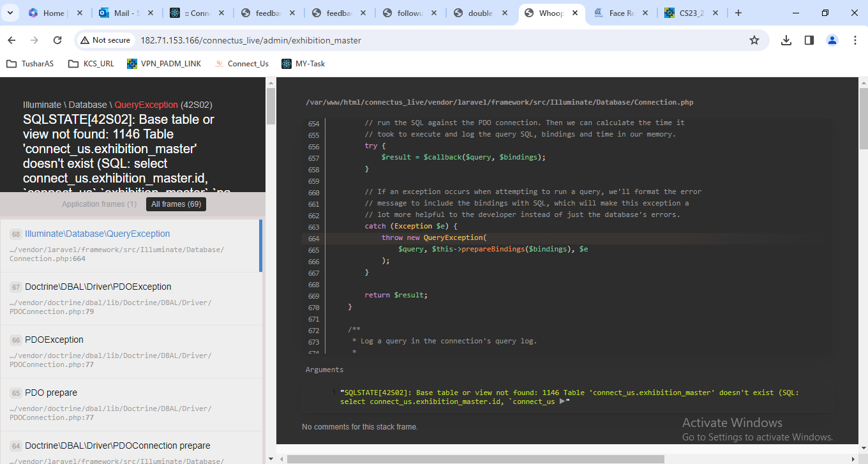Click code line 663 catch (Exception $e)

click(x=411, y=226)
